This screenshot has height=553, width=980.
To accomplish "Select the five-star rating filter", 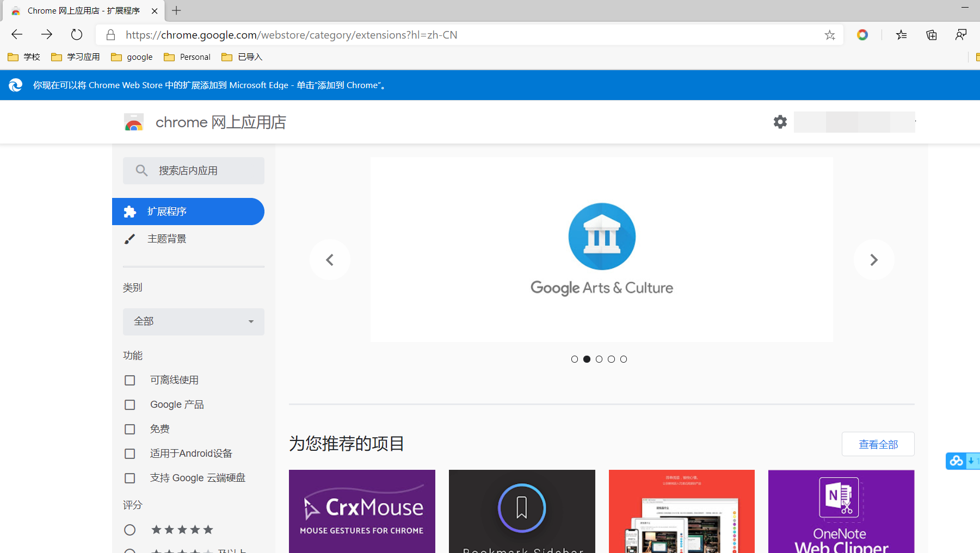I will tap(130, 529).
